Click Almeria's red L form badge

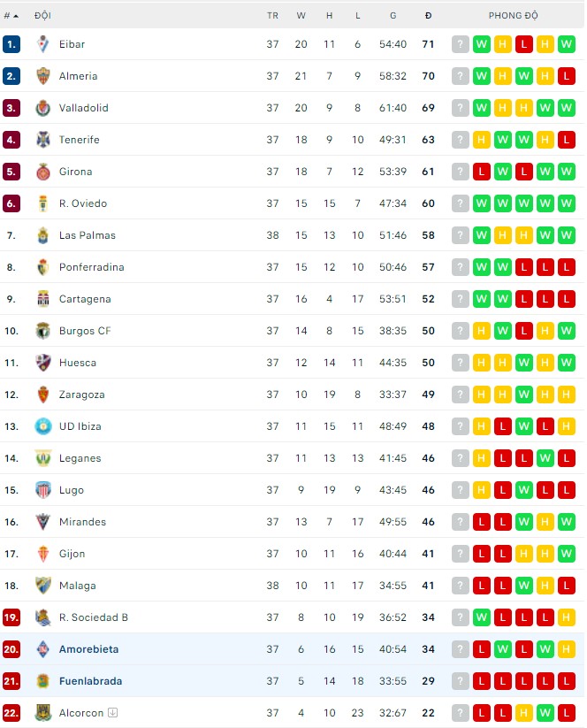(x=567, y=76)
